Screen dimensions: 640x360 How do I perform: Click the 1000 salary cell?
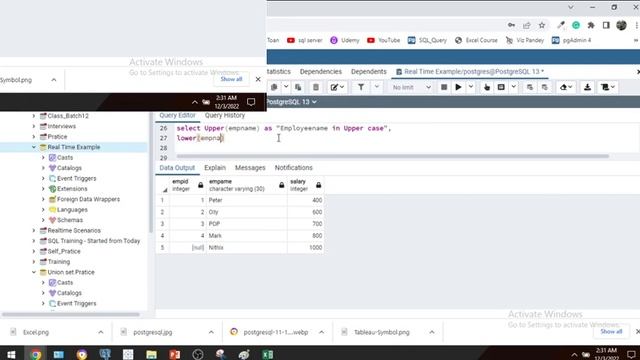pyautogui.click(x=306, y=247)
